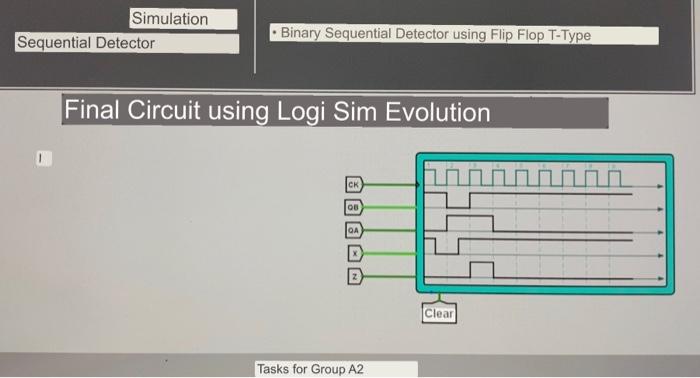This screenshot has width=700, height=378.
Task: Click the CK clock pin
Action: (x=354, y=184)
